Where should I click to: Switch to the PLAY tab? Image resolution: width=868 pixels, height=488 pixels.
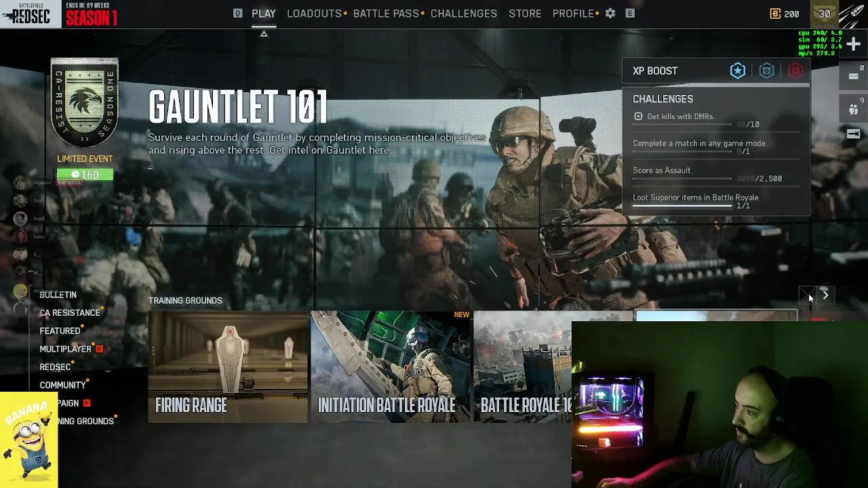pos(264,14)
